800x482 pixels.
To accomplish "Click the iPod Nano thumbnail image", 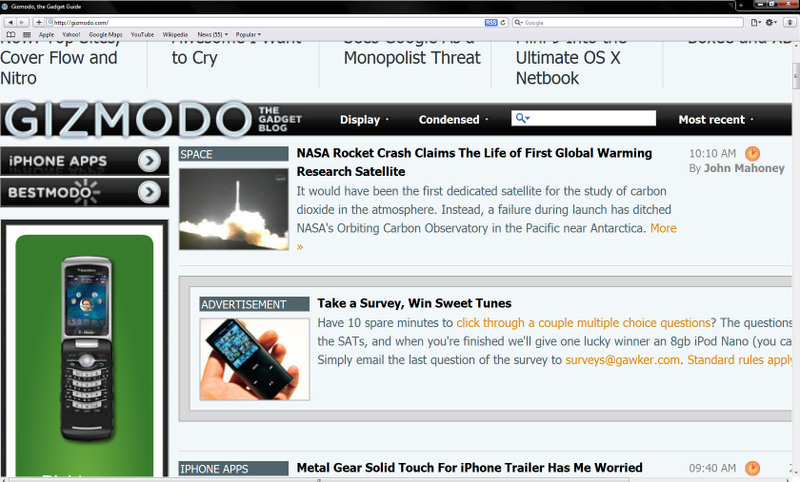I will [255, 359].
